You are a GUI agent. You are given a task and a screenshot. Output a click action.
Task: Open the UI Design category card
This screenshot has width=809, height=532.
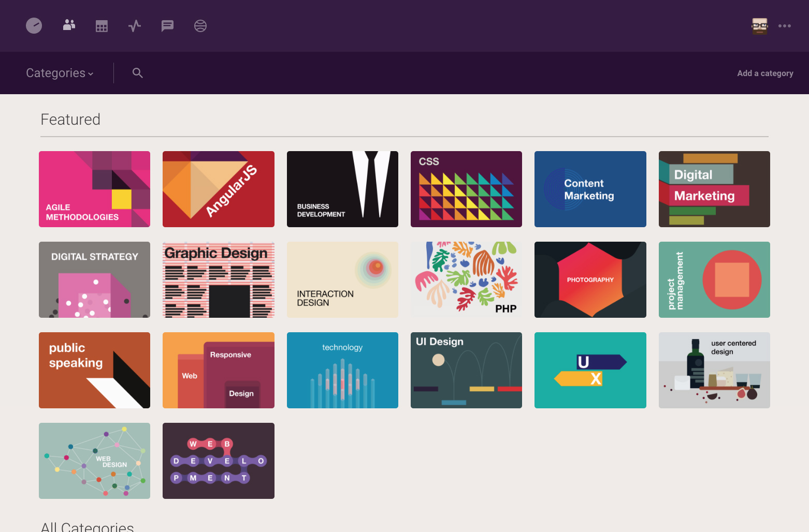(x=466, y=370)
